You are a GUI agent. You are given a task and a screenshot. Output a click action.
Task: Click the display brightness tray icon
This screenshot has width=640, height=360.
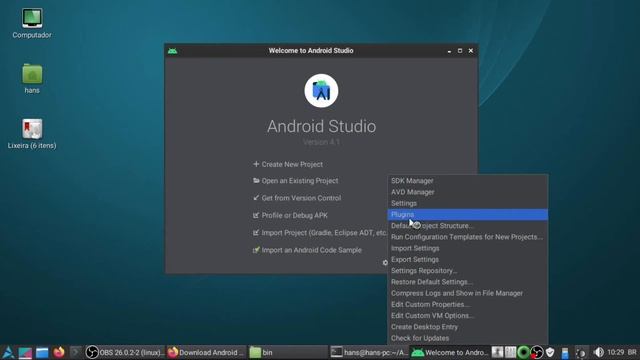tap(581, 353)
